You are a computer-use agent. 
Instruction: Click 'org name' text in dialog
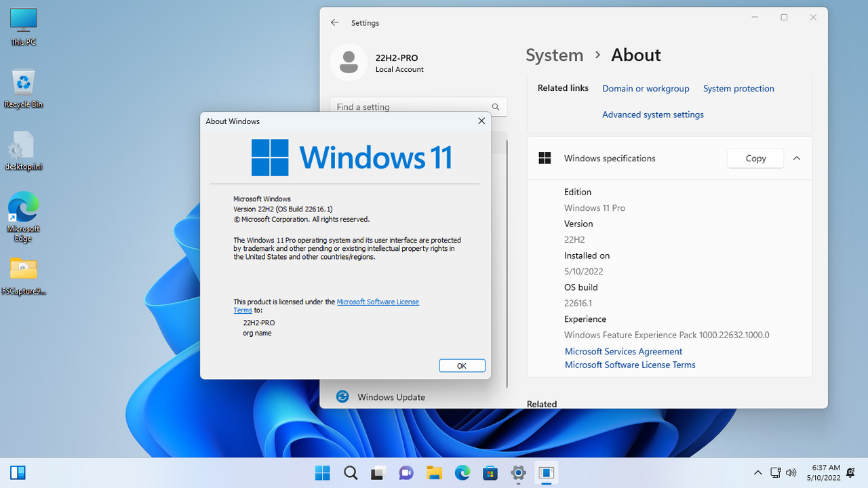coord(257,333)
